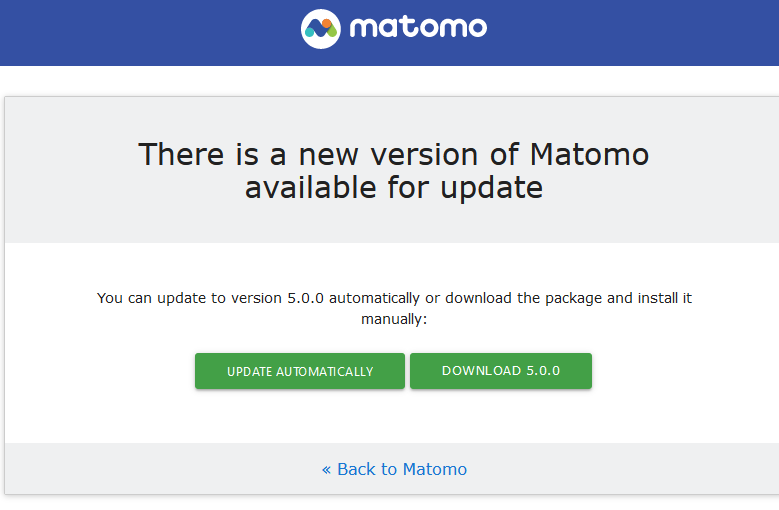Click the phrase 'available for update' in the heading

pos(394,188)
